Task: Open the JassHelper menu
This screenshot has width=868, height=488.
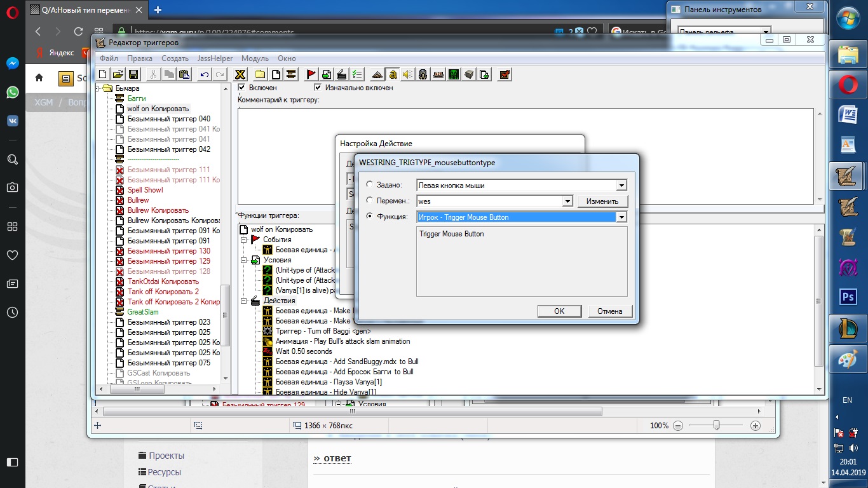Action: pos(215,58)
